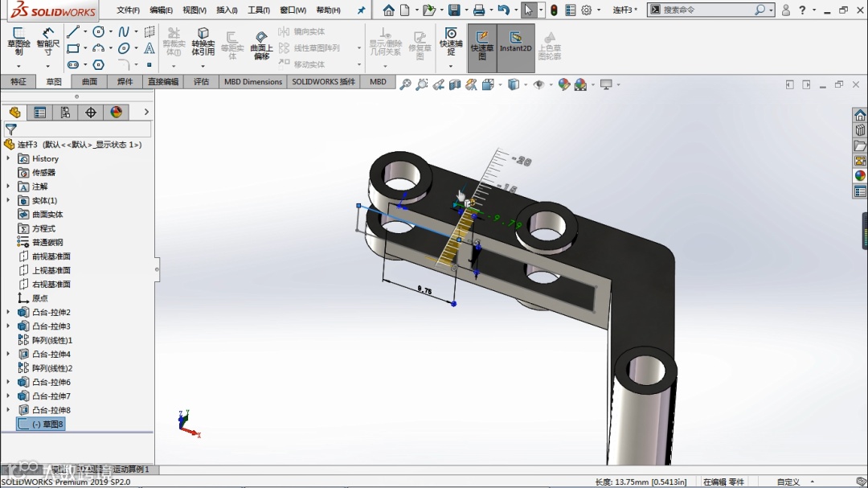Switch to the 特征 tab
The image size is (868, 488).
(18, 82)
